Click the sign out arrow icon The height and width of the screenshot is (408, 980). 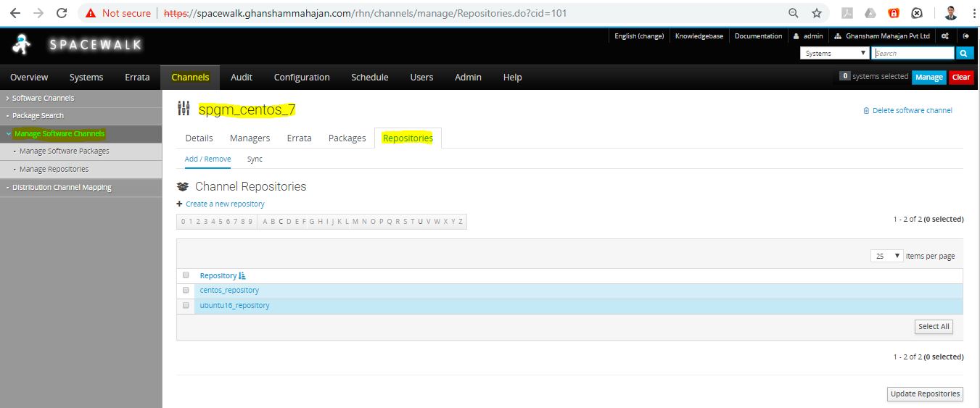click(x=965, y=36)
